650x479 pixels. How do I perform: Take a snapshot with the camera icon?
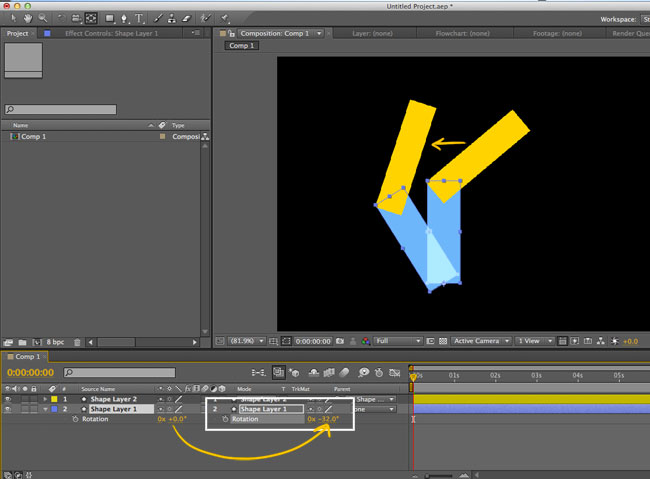pyautogui.click(x=340, y=341)
